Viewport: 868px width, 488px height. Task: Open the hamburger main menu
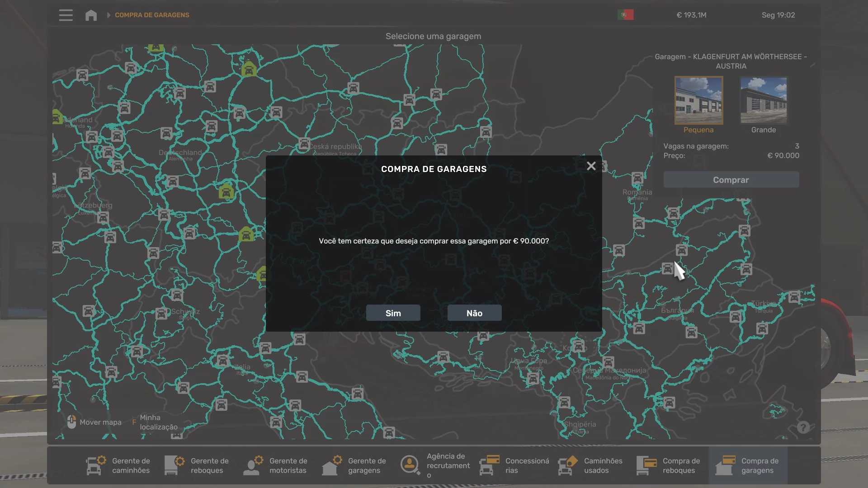pyautogui.click(x=66, y=15)
